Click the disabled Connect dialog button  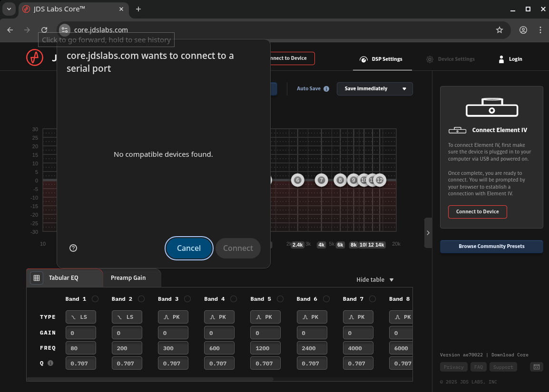(238, 249)
